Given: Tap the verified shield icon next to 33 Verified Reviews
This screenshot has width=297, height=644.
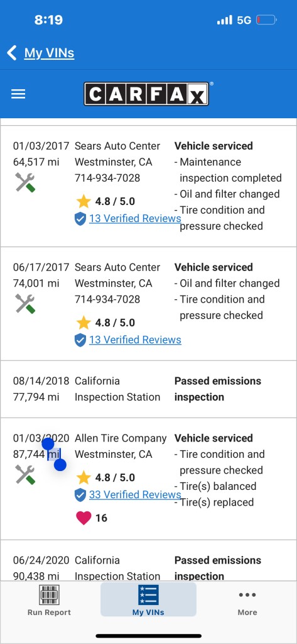Looking at the screenshot, I should [80, 495].
